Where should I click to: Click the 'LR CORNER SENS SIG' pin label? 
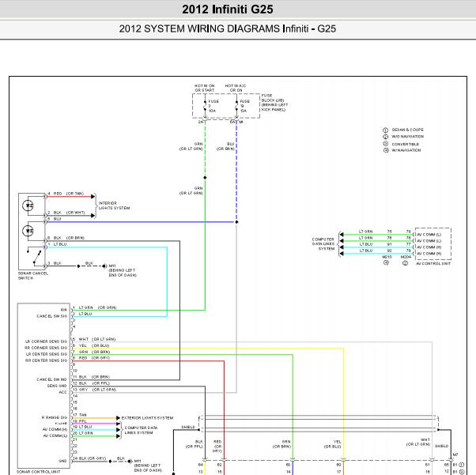46,341
